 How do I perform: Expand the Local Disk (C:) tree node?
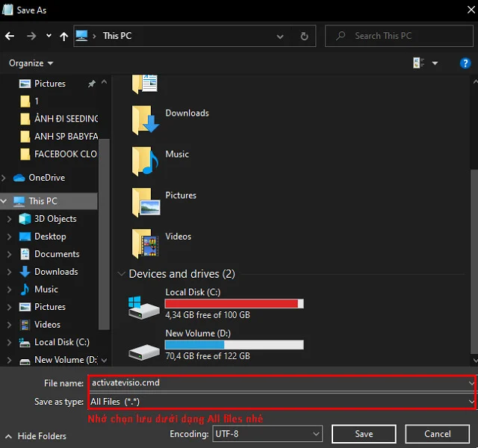9,342
